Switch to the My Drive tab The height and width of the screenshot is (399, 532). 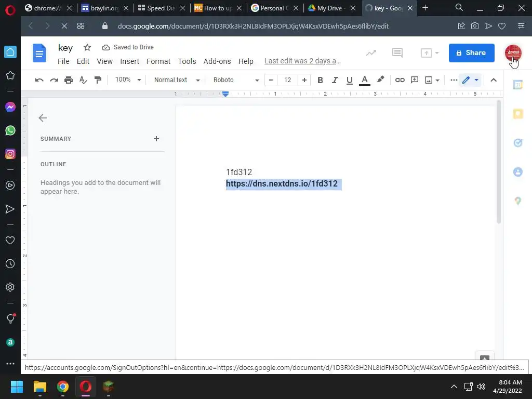tap(332, 8)
